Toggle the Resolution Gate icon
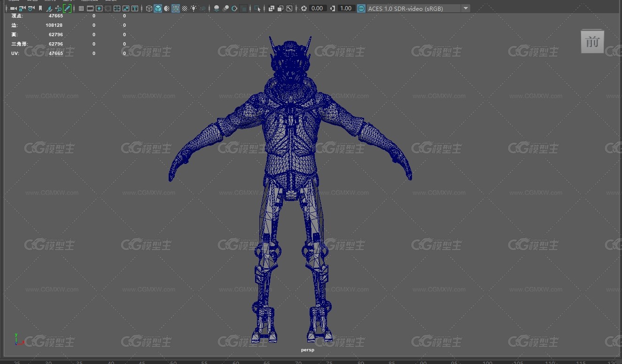Viewport: 622px width, 364px height. (x=99, y=8)
